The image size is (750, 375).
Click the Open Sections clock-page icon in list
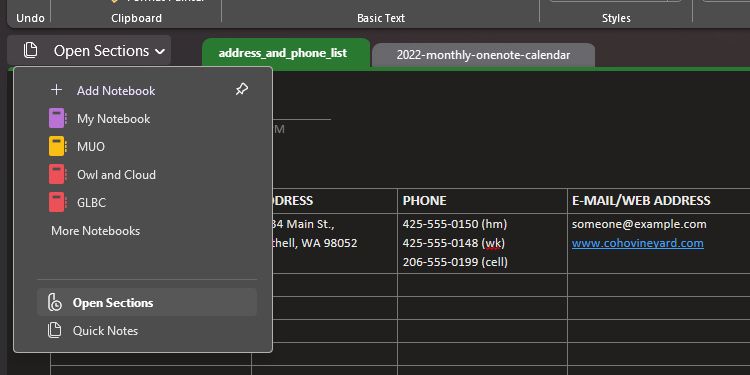[55, 303]
